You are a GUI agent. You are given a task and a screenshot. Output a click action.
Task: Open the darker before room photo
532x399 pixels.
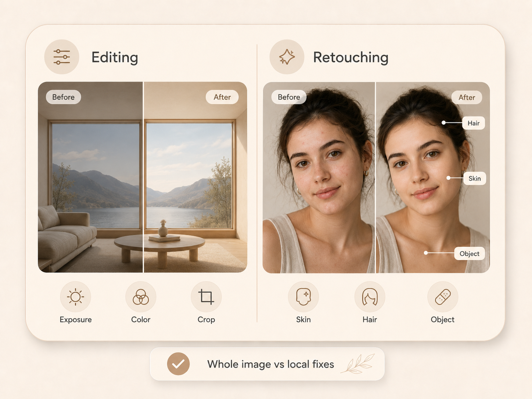point(90,177)
